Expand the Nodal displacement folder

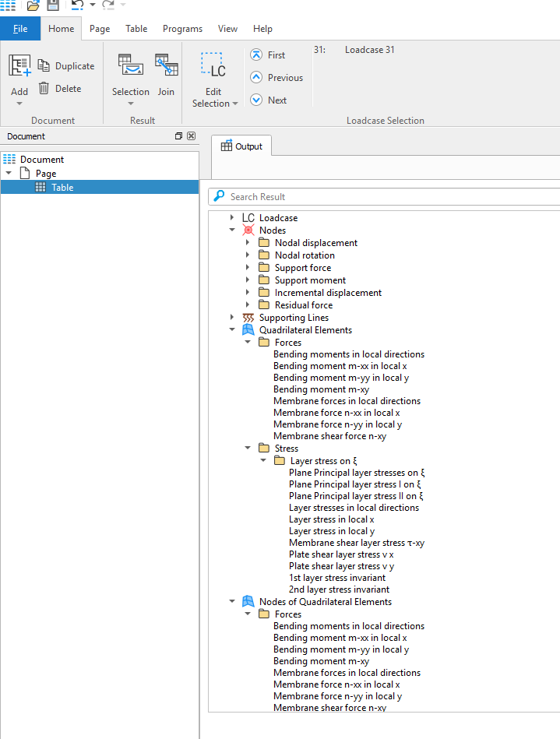(248, 243)
